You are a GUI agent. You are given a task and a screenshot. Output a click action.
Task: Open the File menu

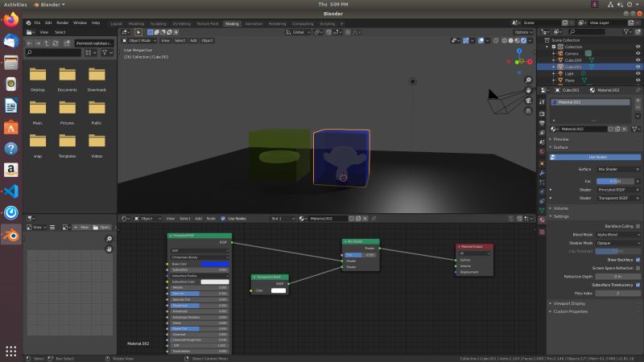[37, 23]
